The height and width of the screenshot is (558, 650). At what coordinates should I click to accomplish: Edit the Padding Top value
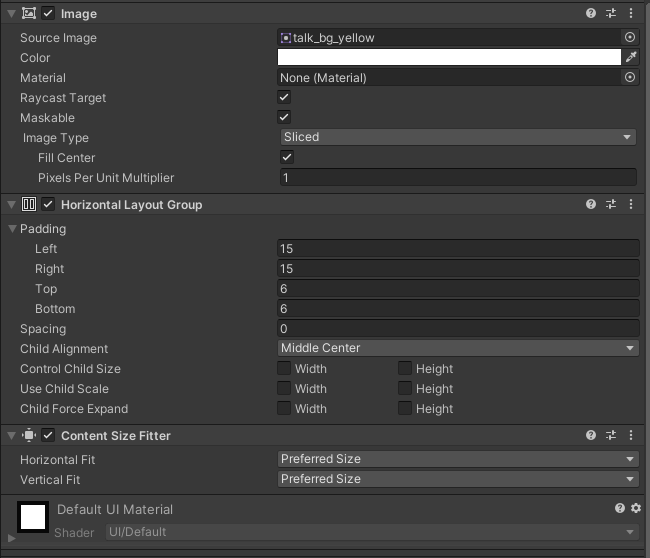coord(458,289)
